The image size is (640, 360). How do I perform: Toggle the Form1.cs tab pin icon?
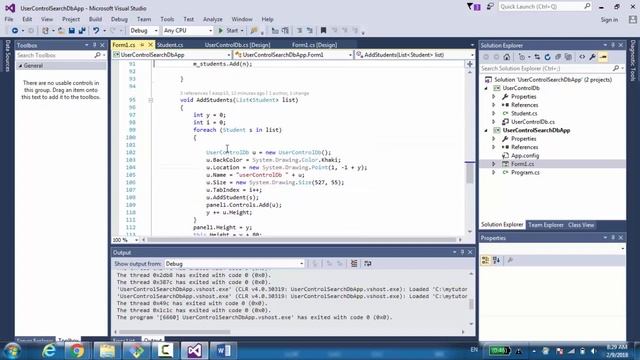(142, 45)
